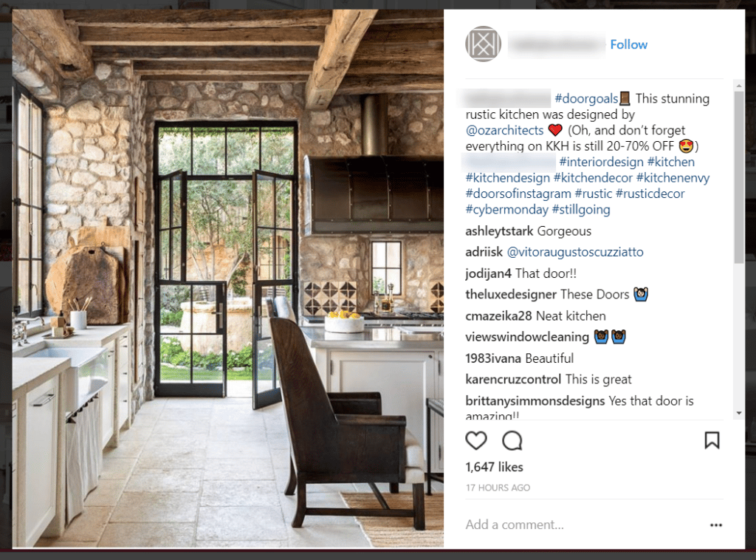
Task: Click the rustic kitchen photo
Action: point(227,279)
